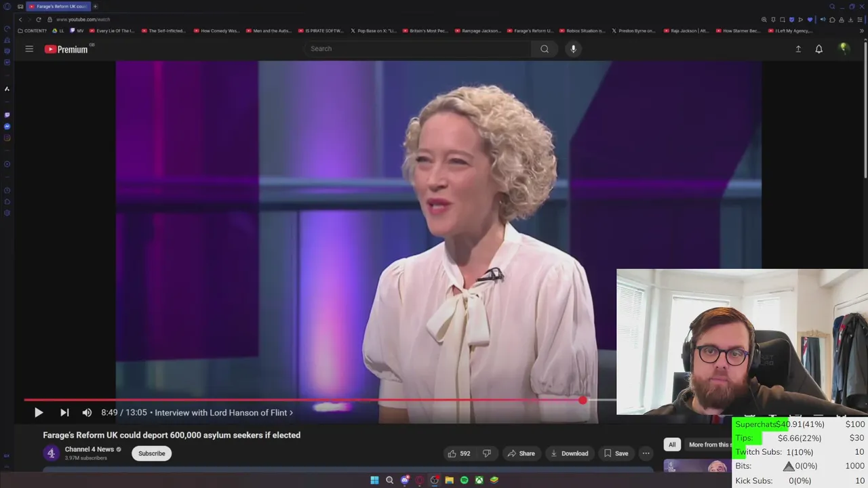Open "Preston Byrne on..." bookmark
Screen dimensions: 868x488
(634, 30)
